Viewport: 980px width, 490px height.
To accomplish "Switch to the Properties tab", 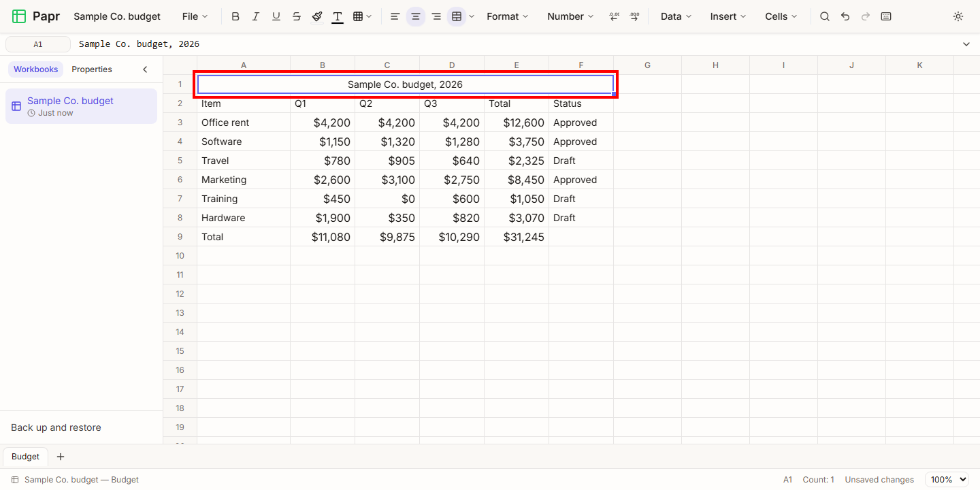I will 92,69.
